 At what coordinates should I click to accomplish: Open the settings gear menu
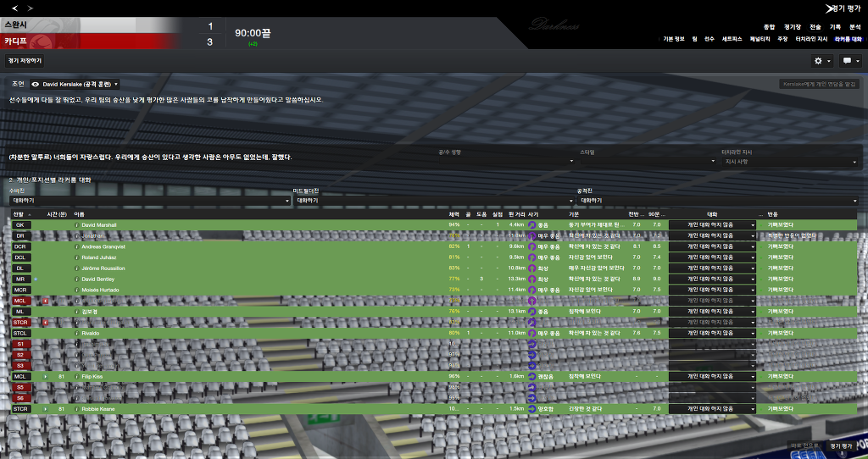(x=822, y=61)
